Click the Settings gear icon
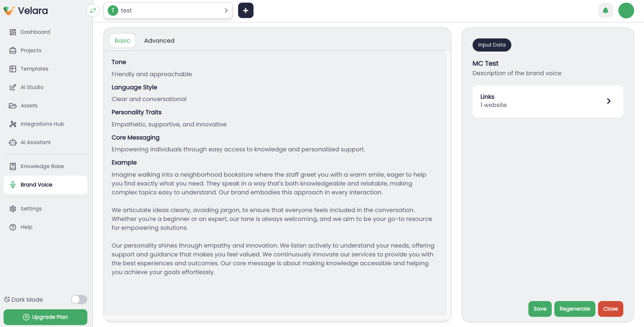 pos(13,208)
